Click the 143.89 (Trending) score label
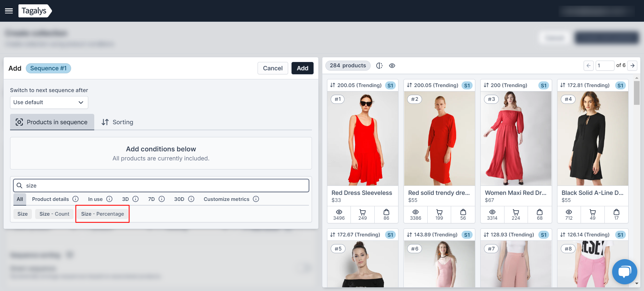 point(436,235)
